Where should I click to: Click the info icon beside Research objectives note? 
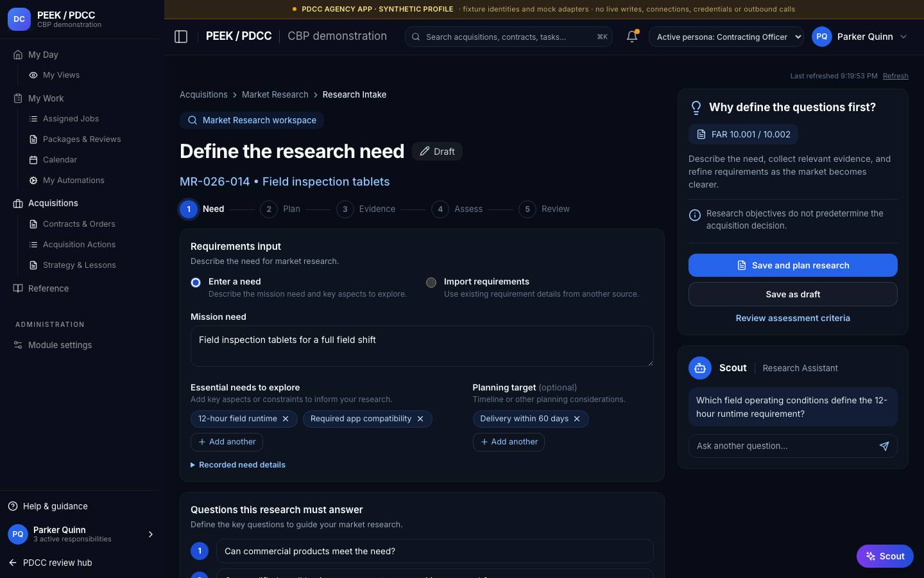pyautogui.click(x=695, y=215)
